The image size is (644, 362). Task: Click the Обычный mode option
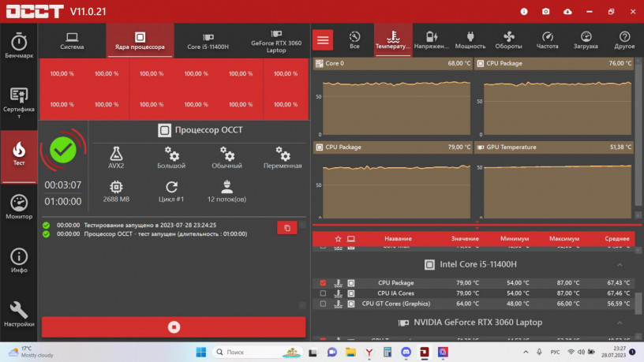coord(227,158)
